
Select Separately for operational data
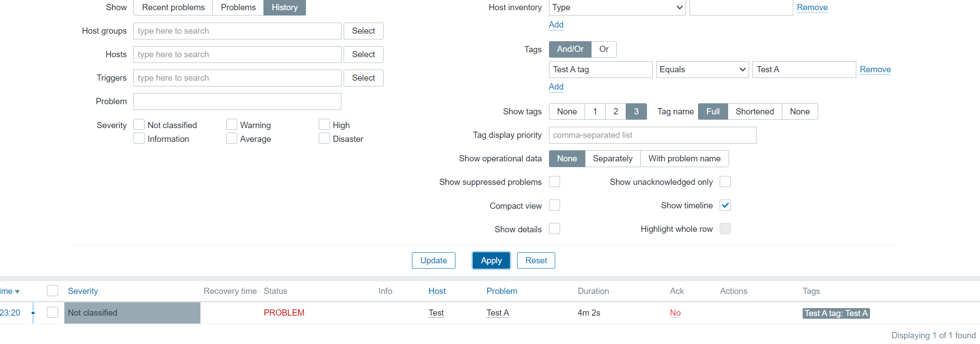[x=612, y=159]
